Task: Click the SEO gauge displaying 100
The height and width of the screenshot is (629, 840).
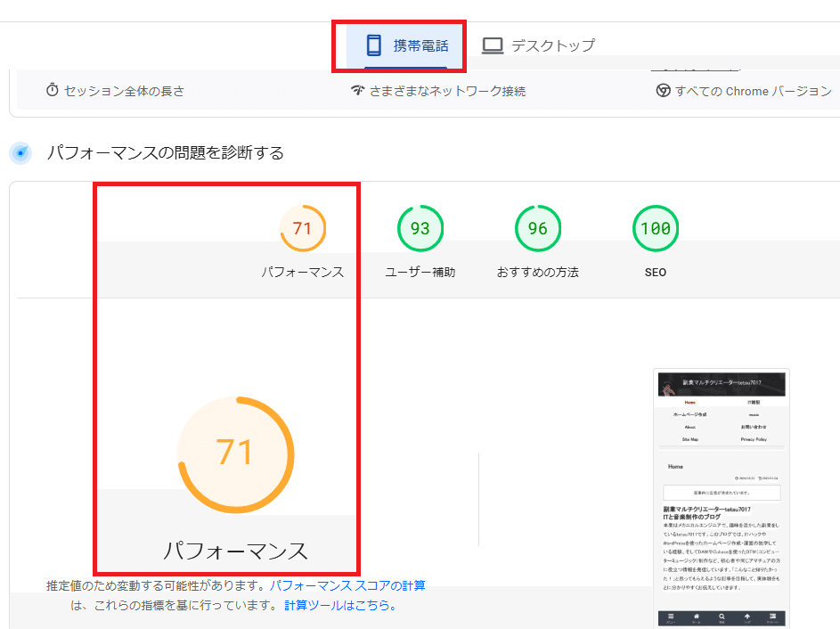Action: point(655,228)
